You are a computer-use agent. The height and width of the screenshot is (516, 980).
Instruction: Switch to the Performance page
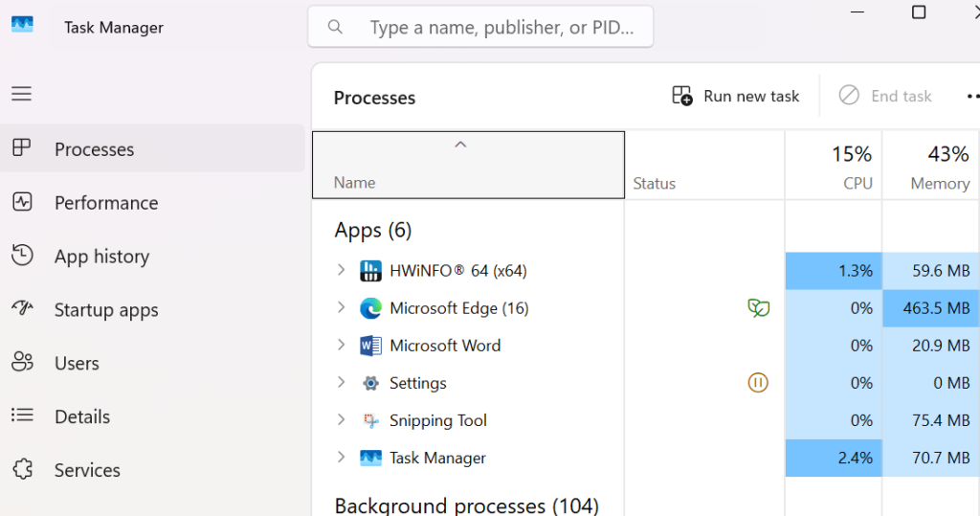[152, 202]
